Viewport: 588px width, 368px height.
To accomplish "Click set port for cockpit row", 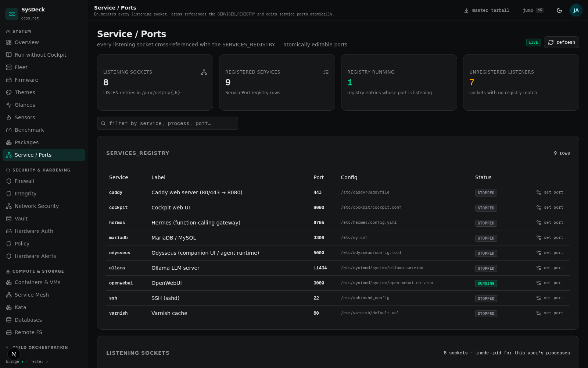I will click(x=550, y=208).
